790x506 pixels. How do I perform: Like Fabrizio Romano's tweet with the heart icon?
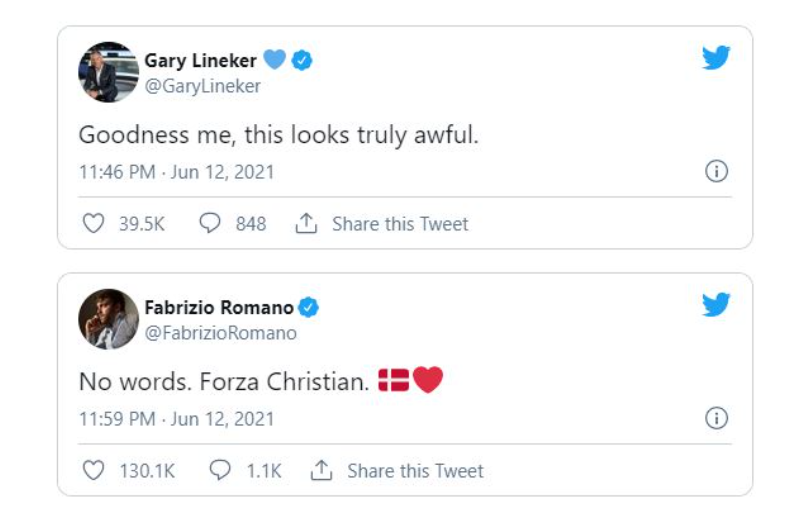93,471
